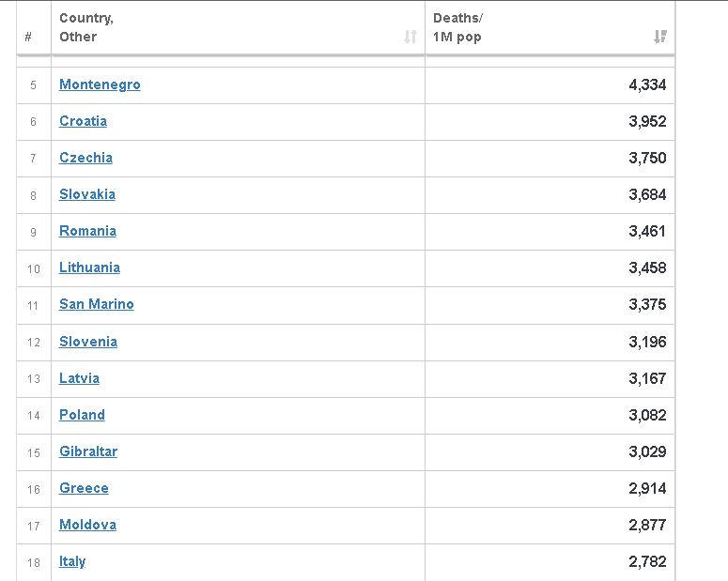Go to the Romania link
The width and height of the screenshot is (728, 581).
87,231
